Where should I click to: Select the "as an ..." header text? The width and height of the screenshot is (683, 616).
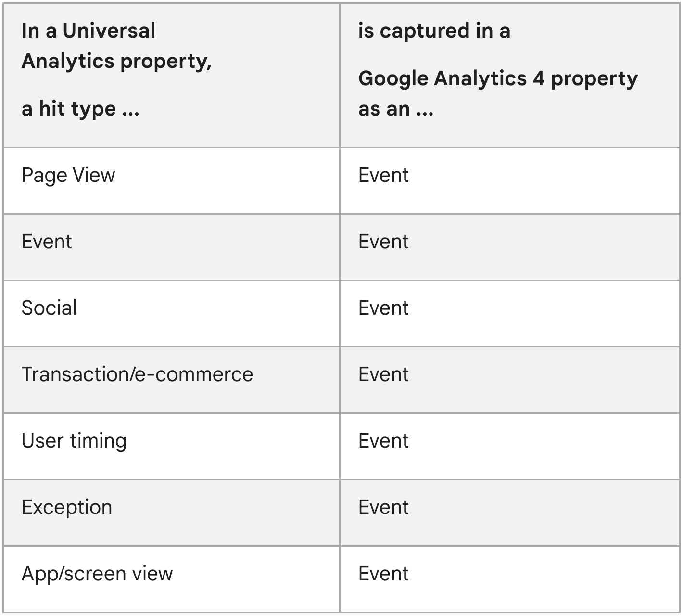click(396, 109)
